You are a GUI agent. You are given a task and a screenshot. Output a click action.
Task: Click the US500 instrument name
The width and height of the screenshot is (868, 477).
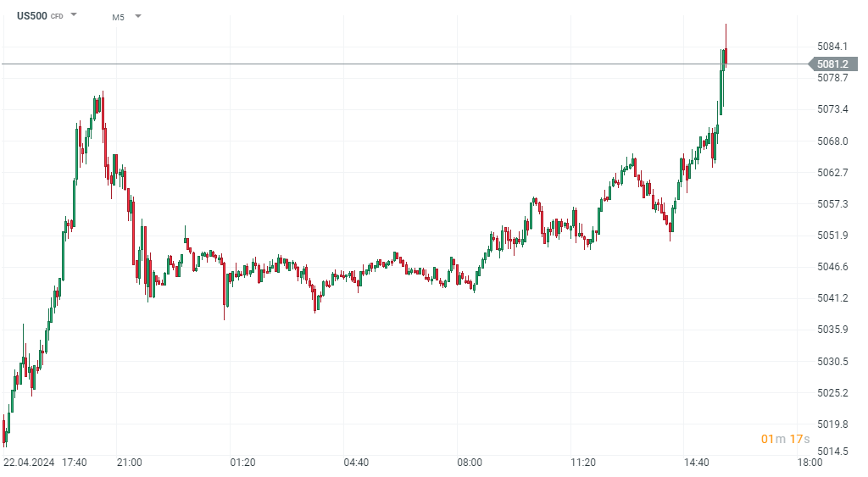32,16
